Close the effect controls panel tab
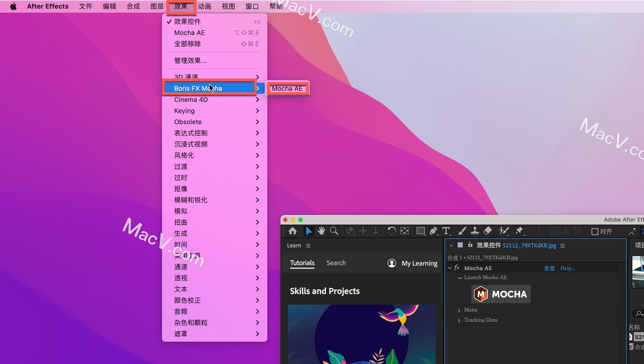The width and height of the screenshot is (644, 364). (x=451, y=245)
